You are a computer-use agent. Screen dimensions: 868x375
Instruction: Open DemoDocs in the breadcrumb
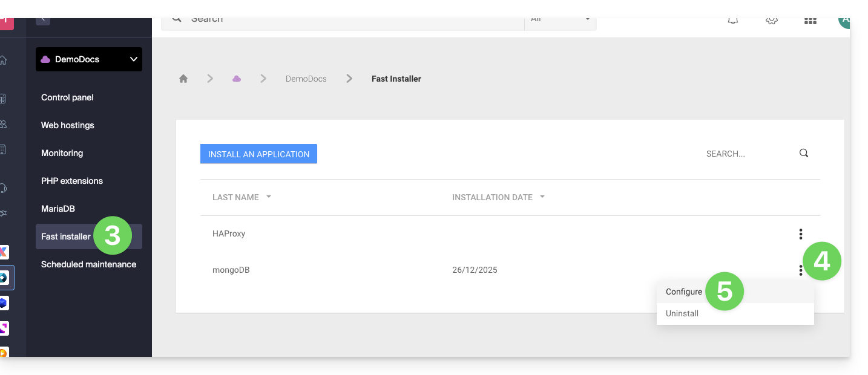point(306,79)
